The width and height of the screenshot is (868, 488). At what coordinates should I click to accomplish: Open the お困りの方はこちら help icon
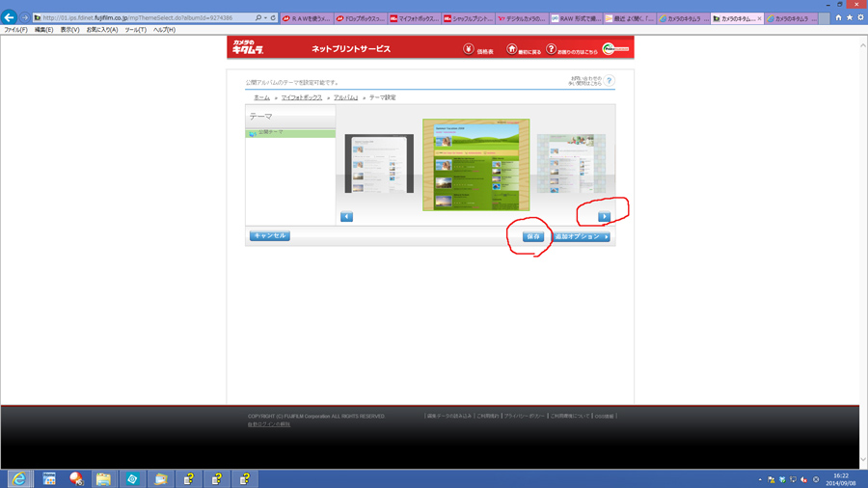coord(552,49)
